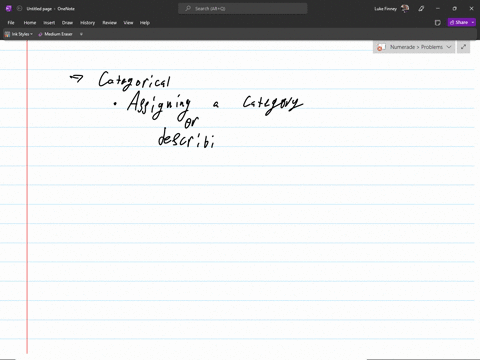
Task: Click the Luke Finney account picture
Action: [x=405, y=9]
